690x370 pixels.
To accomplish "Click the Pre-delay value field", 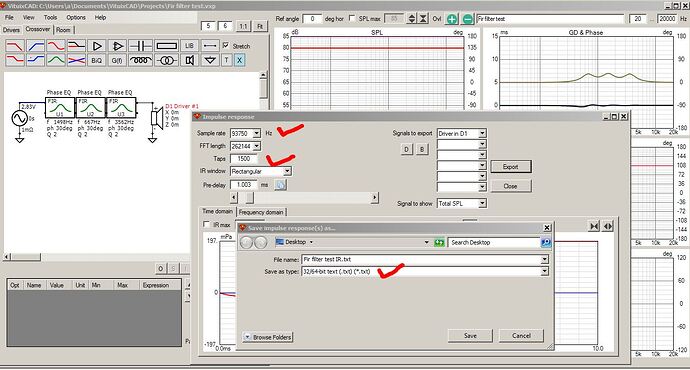I will 244,185.
